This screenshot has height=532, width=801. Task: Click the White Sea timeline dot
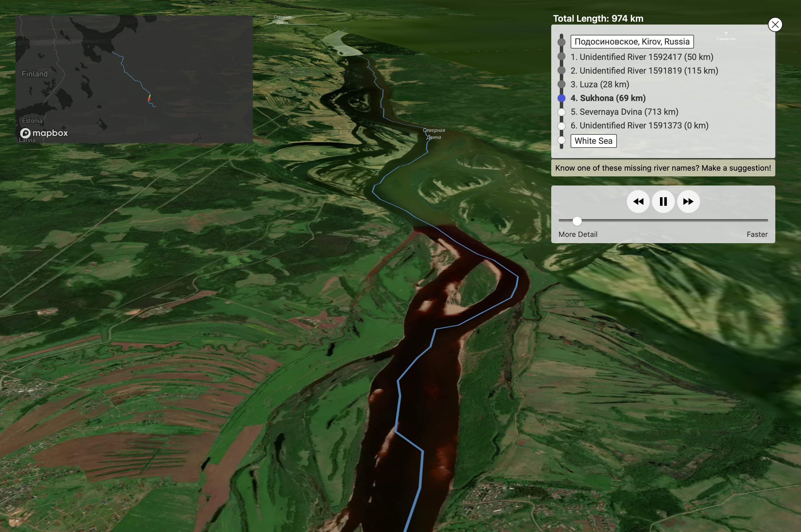point(561,140)
